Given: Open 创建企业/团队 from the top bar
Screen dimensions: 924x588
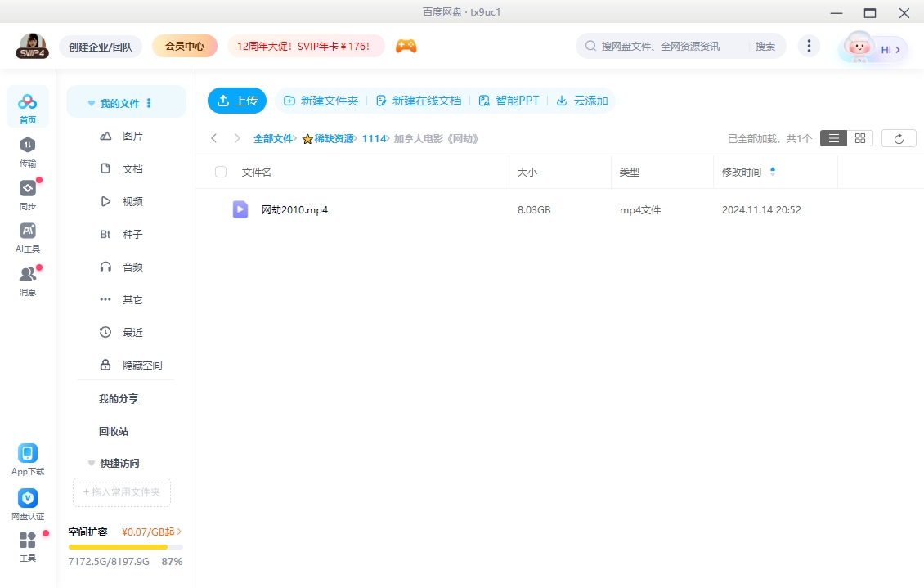Looking at the screenshot, I should click(101, 46).
